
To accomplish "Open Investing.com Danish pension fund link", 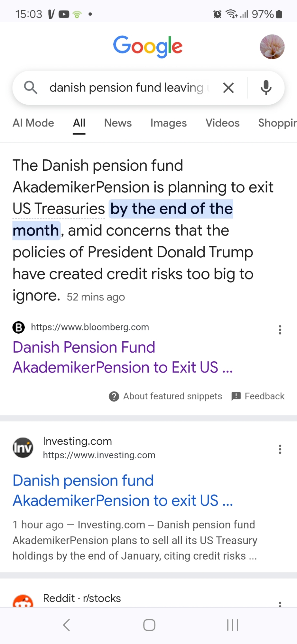I will pyautogui.click(x=122, y=490).
